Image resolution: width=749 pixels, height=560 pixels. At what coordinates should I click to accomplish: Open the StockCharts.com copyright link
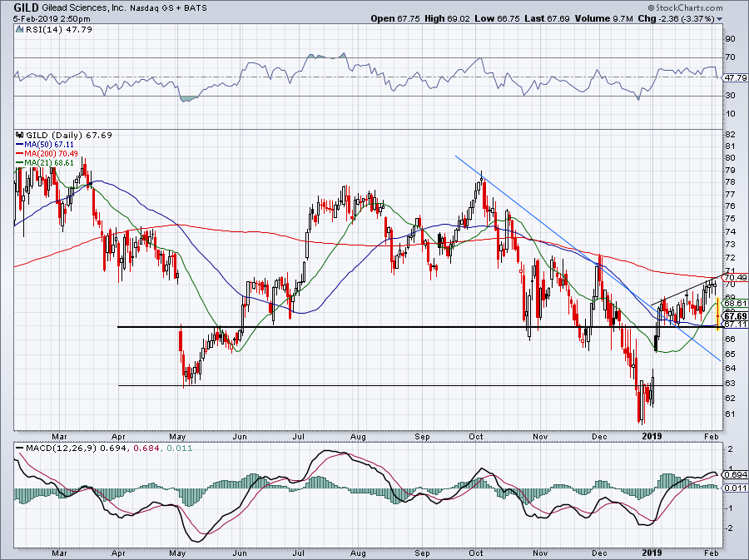[686, 7]
